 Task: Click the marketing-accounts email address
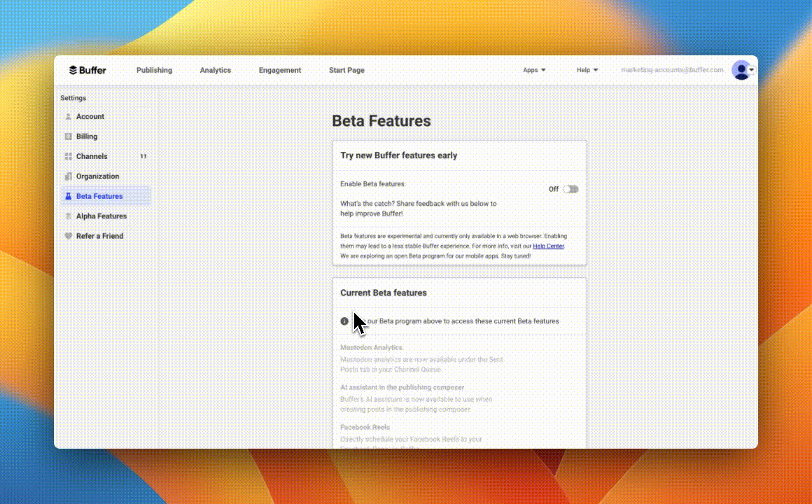[x=672, y=70]
